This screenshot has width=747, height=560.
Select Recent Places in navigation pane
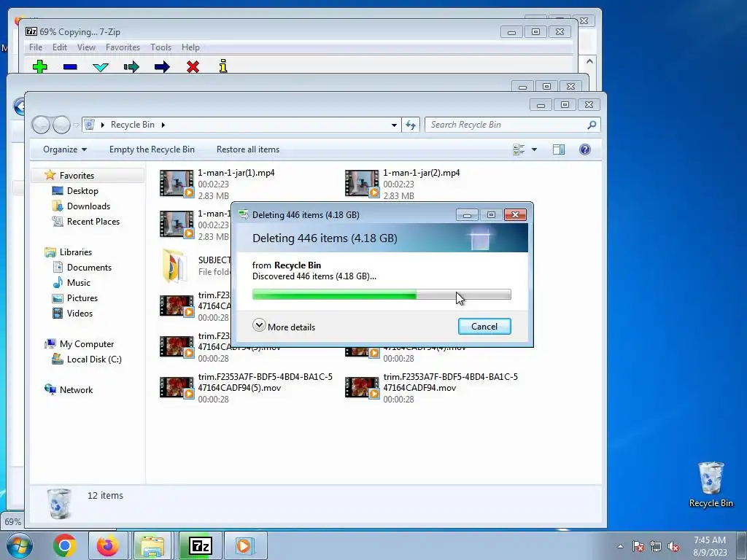tap(93, 222)
